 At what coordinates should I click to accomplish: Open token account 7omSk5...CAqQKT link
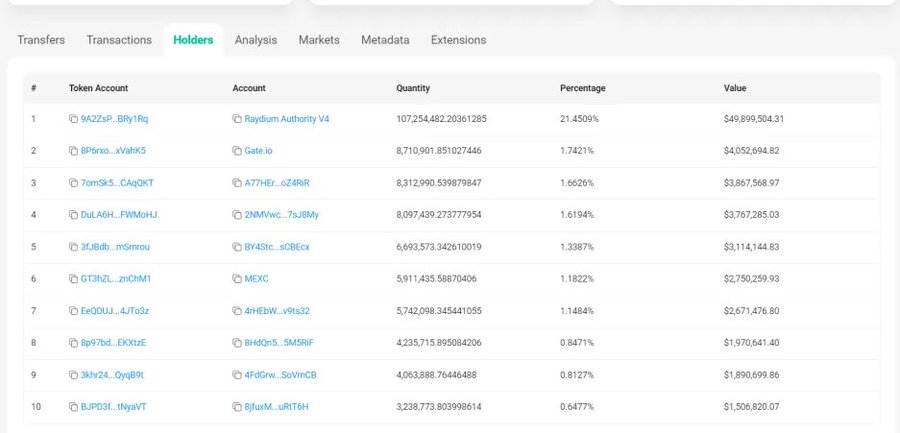117,183
